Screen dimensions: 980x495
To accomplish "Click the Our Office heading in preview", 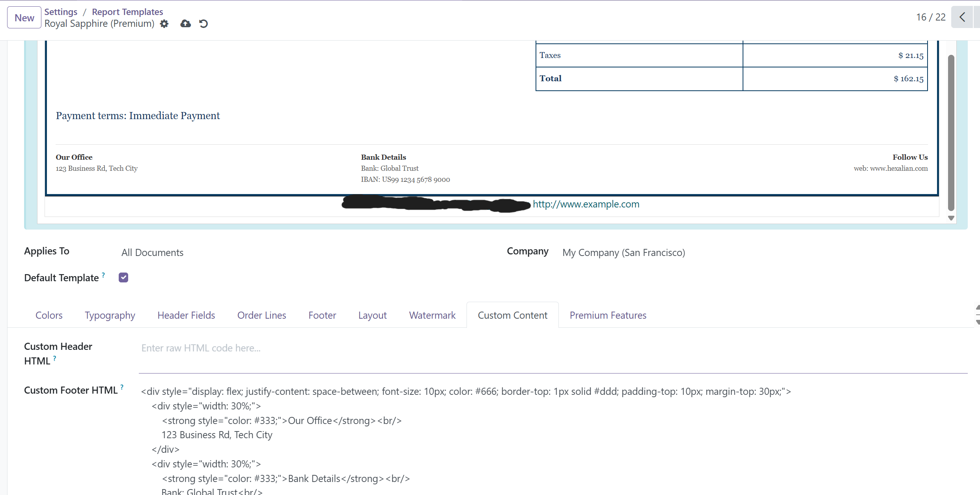I will tap(74, 157).
